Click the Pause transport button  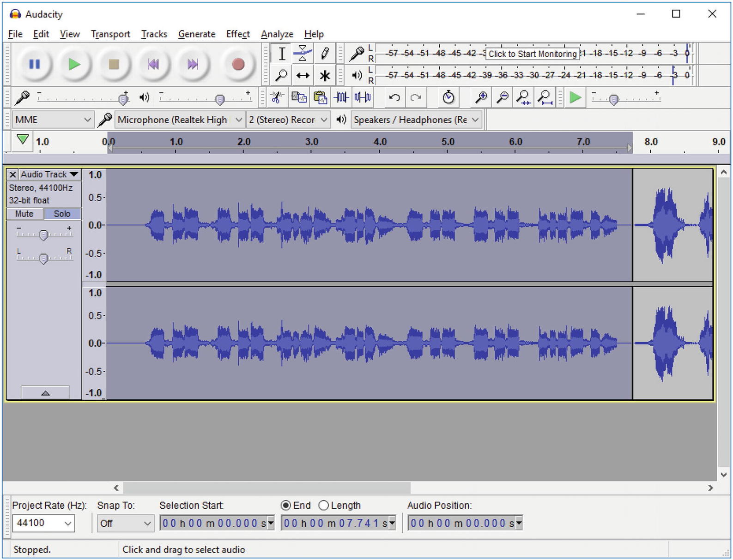[x=35, y=64]
